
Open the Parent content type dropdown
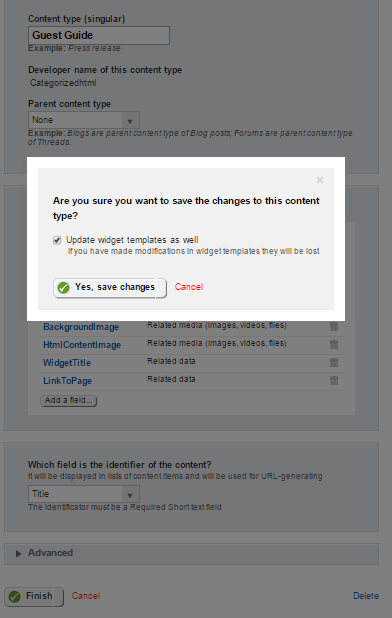coord(84,120)
